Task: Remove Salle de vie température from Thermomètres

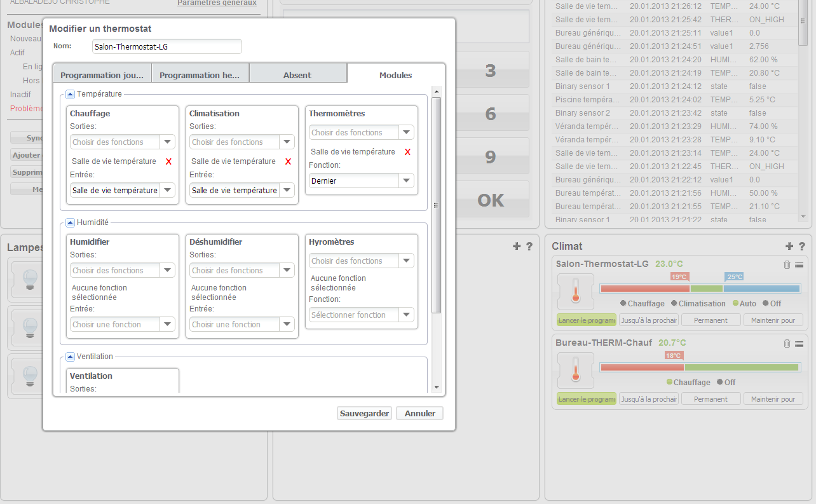Action: (x=407, y=152)
